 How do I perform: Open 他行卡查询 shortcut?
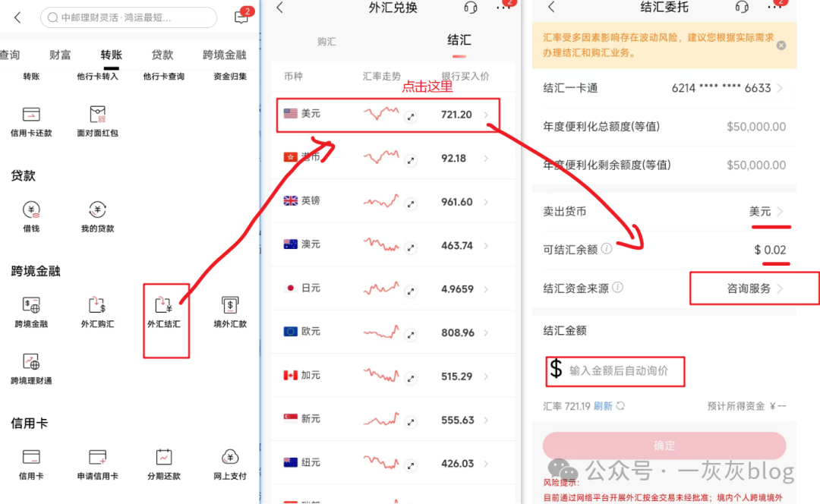coord(164,77)
